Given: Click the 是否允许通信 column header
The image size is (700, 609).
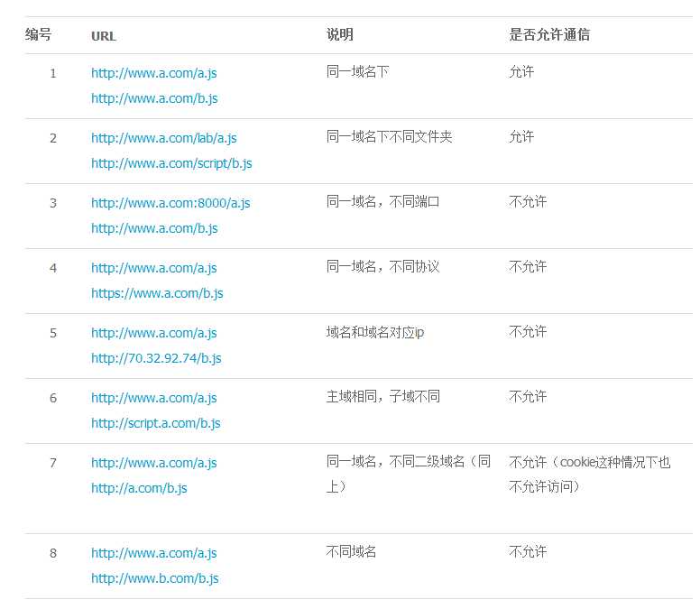Looking at the screenshot, I should coord(549,35).
